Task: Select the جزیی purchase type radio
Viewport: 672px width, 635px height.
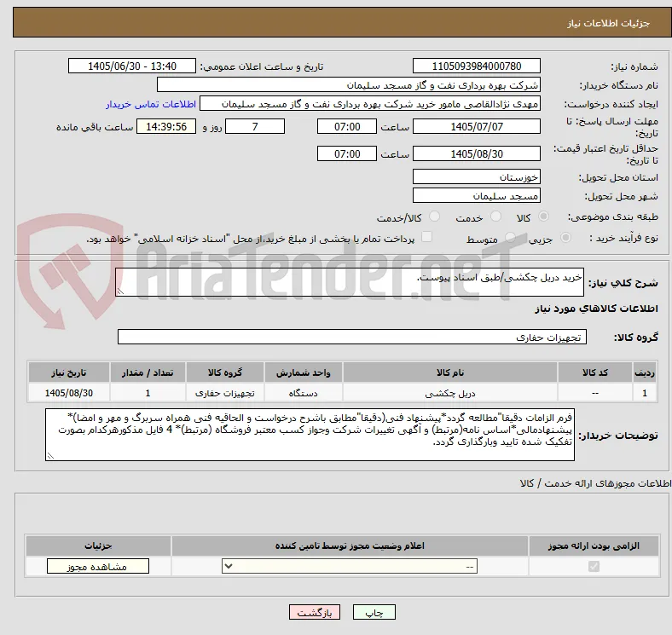Action: (565, 237)
